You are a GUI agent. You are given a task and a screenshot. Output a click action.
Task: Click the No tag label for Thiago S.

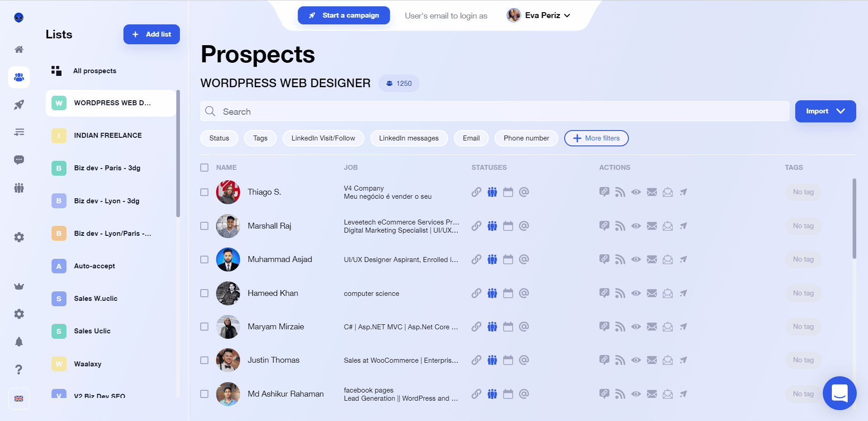click(x=803, y=192)
